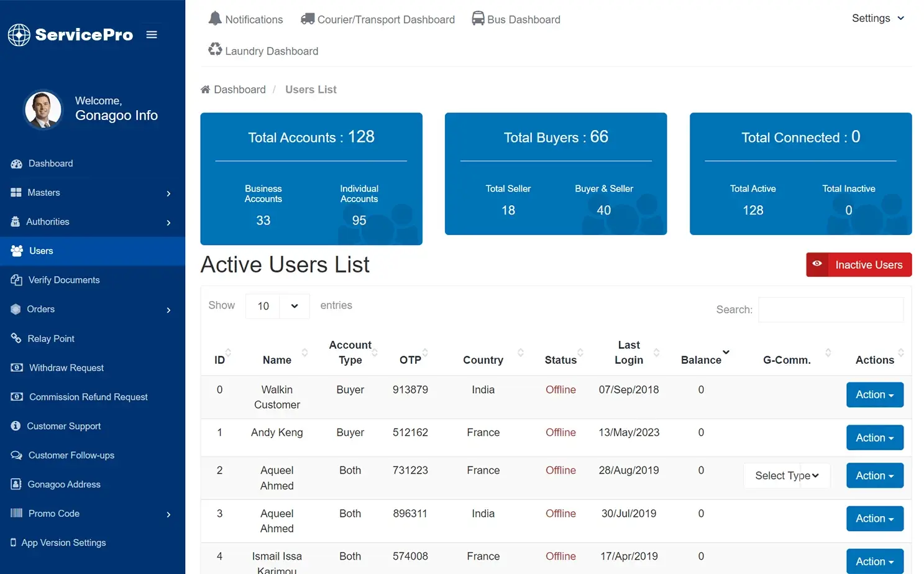
Task: Select the Verify Documents sidebar icon
Action: (17, 280)
